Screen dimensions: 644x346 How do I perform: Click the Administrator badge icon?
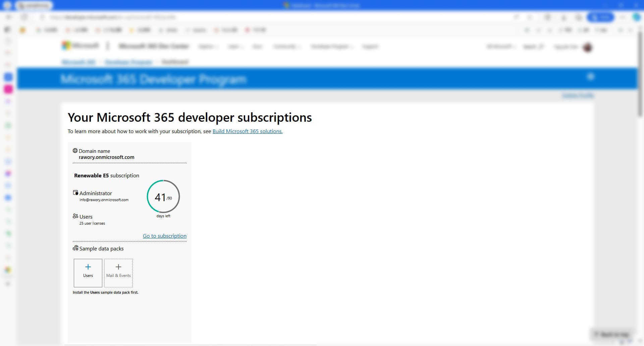pos(75,193)
